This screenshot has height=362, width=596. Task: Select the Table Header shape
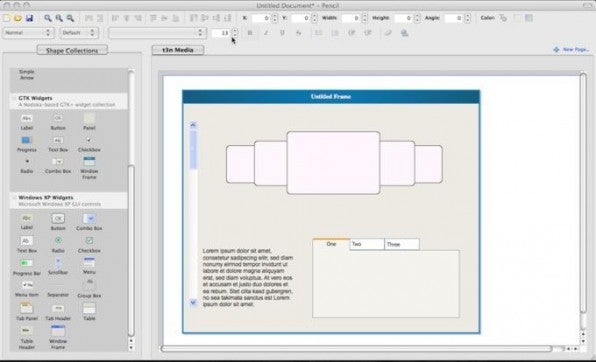(27, 338)
